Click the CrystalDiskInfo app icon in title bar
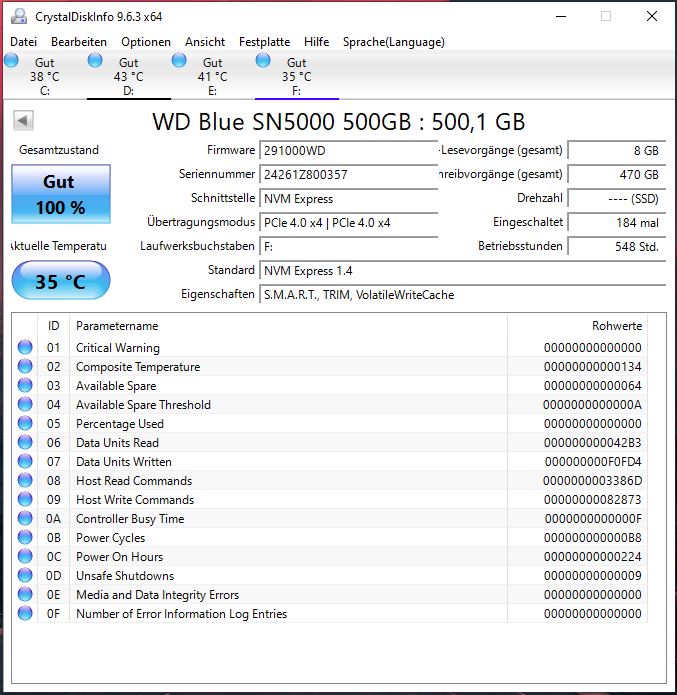The image size is (677, 695). [19, 16]
